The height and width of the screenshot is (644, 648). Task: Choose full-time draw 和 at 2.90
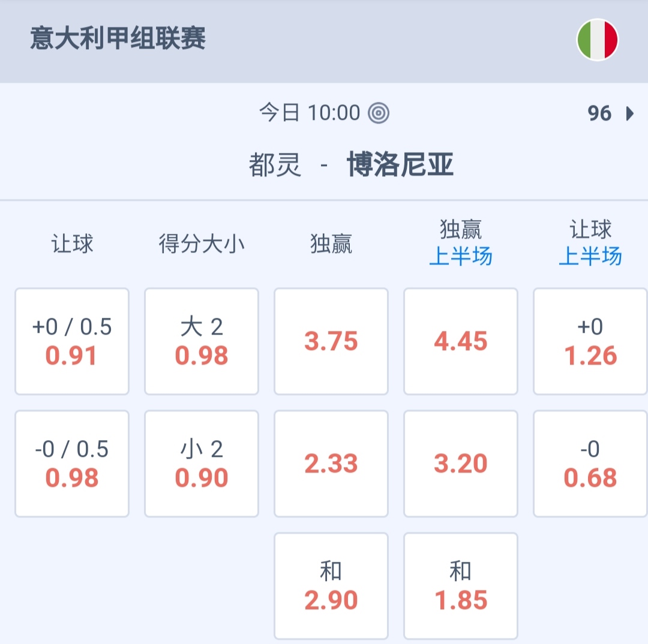(331, 586)
